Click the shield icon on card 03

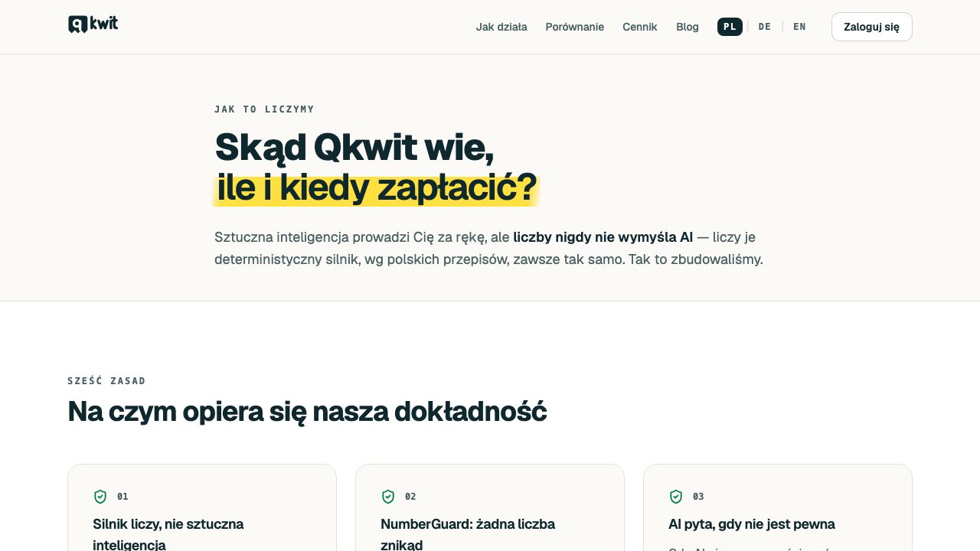pyautogui.click(x=676, y=497)
